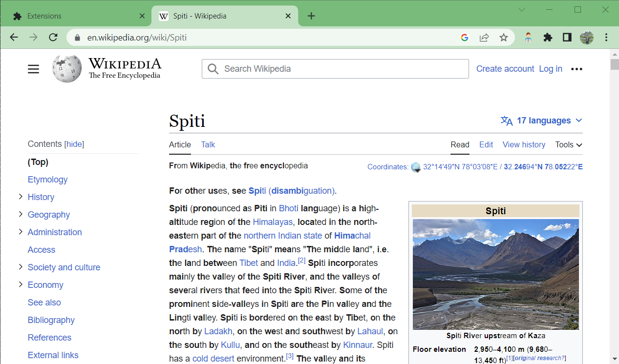Screen dimensions: 619x364
Task: Click the page vertical scrollbar thumb
Action: (615, 63)
